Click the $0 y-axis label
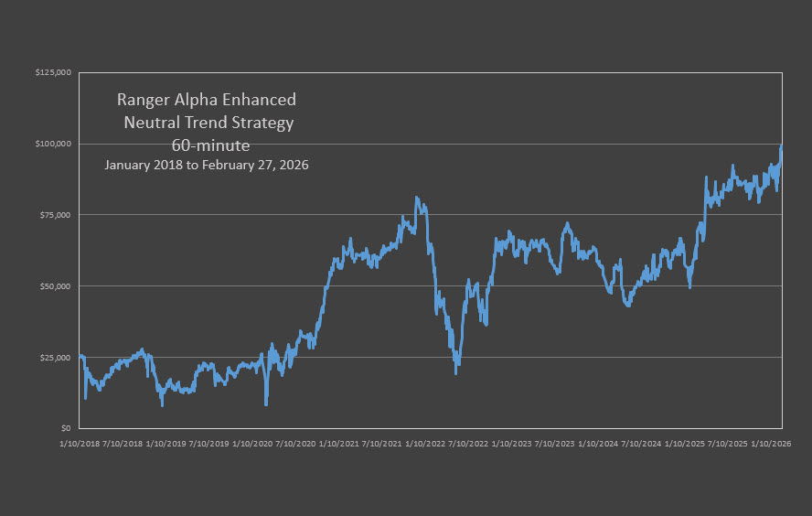Image resolution: width=812 pixels, height=516 pixels. click(66, 428)
